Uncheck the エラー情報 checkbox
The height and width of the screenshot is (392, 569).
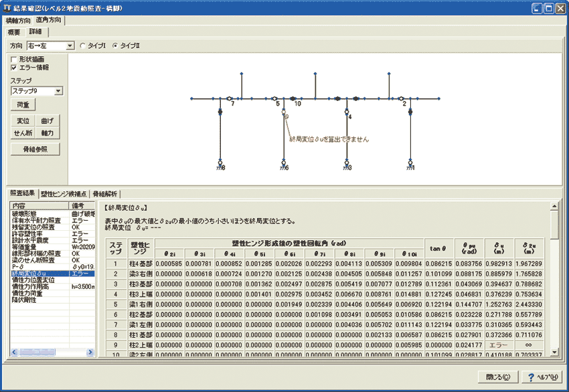tap(14, 68)
